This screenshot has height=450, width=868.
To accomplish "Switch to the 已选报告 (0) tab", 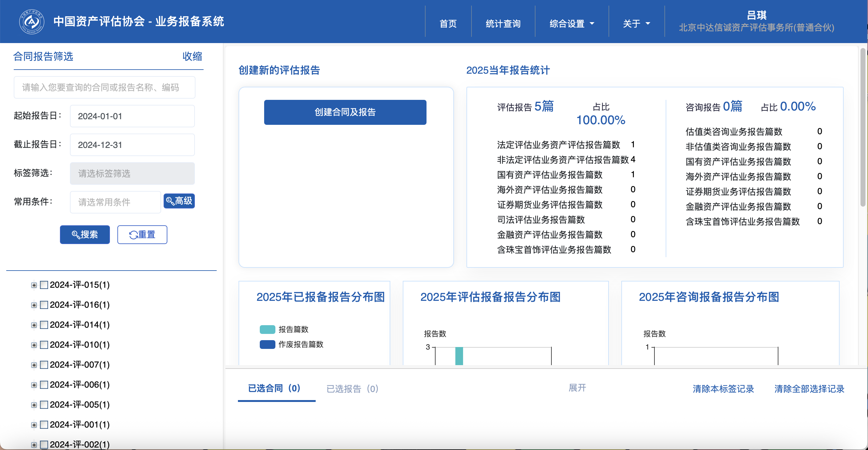I will pos(352,389).
